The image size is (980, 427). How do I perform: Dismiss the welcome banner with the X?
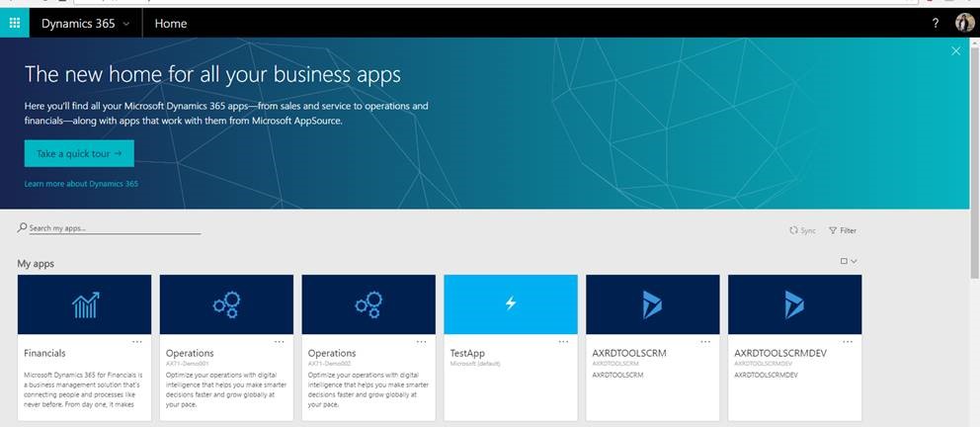point(955,51)
